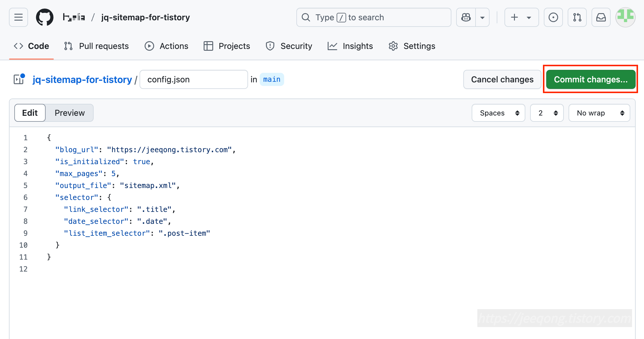644x339 pixels.
Task: Open the Spaces indent mode dropdown
Action: coord(498,113)
